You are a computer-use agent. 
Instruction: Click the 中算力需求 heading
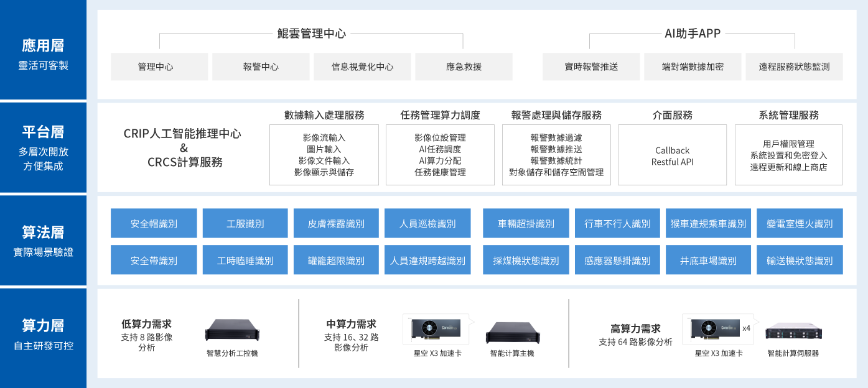(x=351, y=324)
